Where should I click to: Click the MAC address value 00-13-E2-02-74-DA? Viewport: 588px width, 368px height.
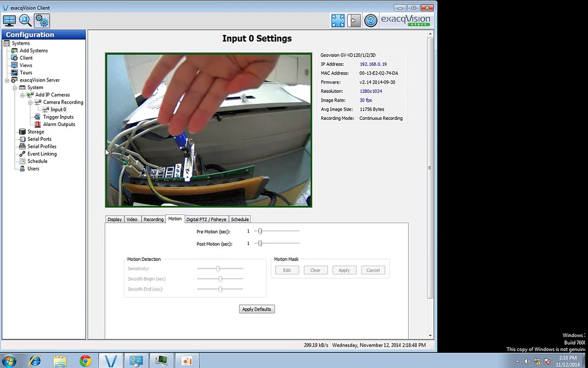(379, 73)
